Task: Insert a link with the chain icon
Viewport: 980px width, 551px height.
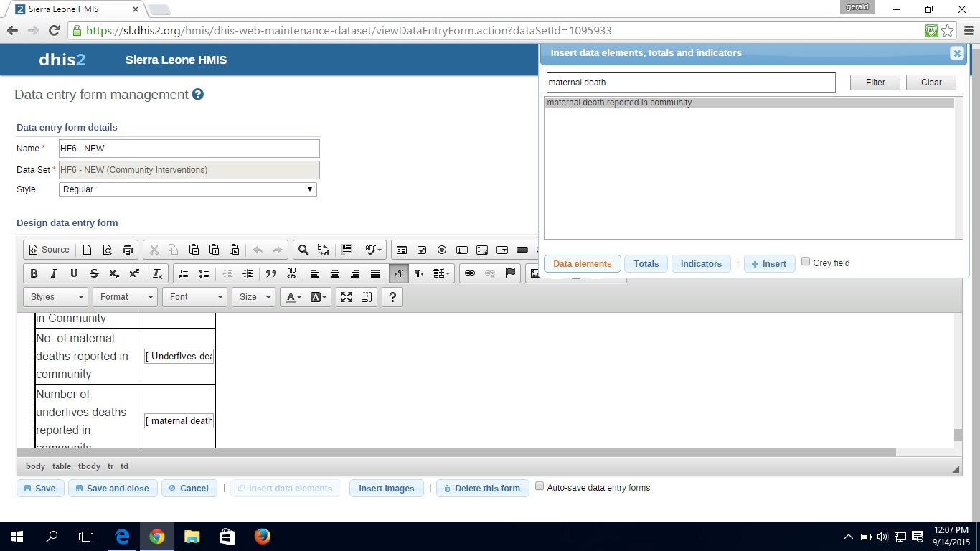Action: pyautogui.click(x=470, y=273)
